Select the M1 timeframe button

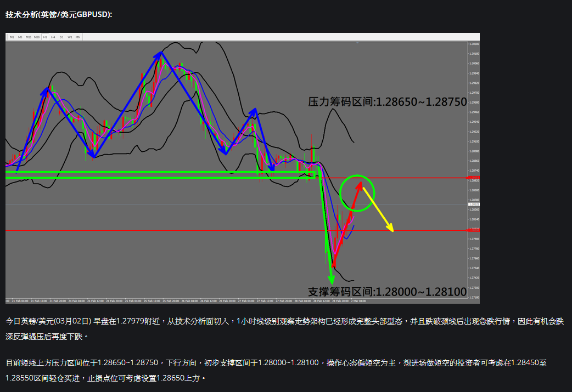(12, 37)
